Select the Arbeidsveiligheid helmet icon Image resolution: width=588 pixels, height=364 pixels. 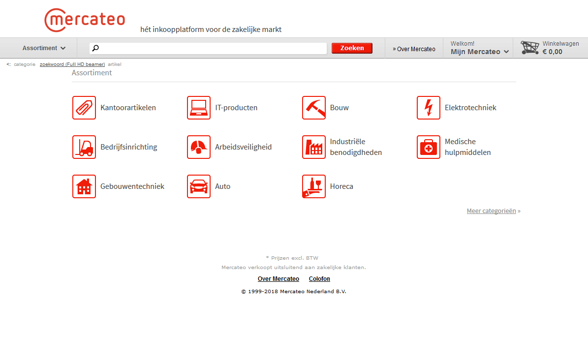tap(199, 147)
